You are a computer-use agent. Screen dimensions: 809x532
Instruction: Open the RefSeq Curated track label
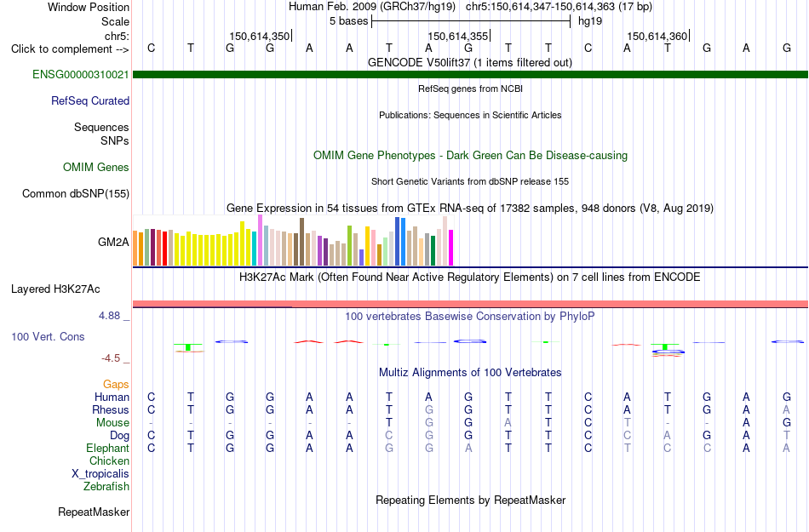pos(90,100)
